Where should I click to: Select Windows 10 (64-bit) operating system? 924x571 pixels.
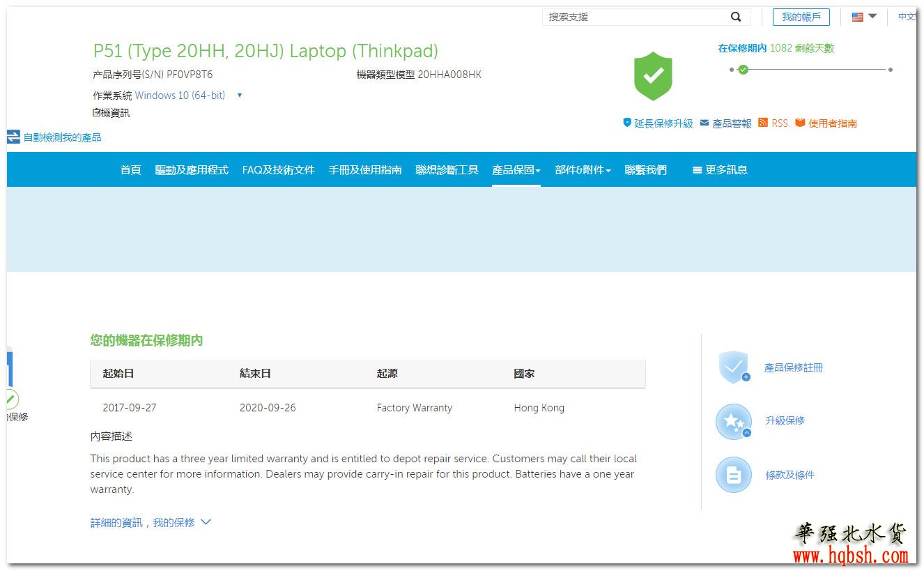(x=180, y=96)
